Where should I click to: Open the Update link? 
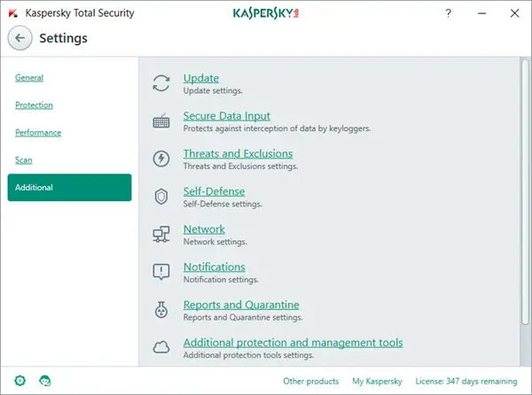pyautogui.click(x=201, y=78)
